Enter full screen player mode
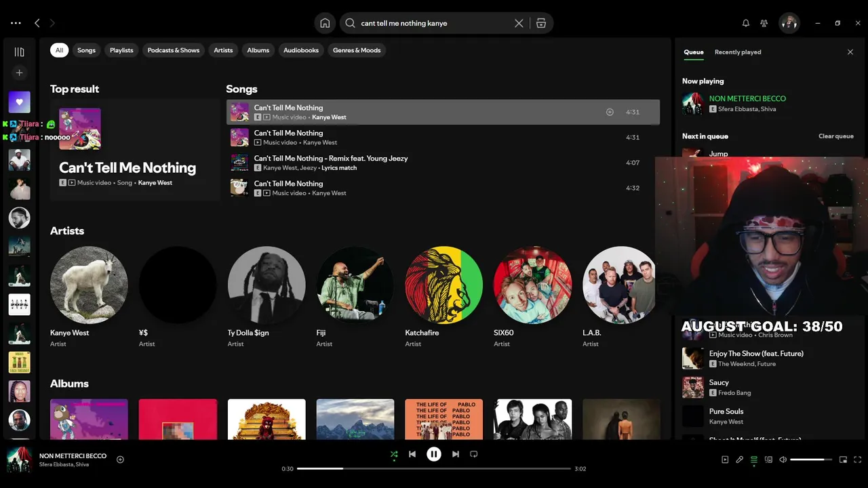Screen dimensions: 868x488 click(858, 460)
